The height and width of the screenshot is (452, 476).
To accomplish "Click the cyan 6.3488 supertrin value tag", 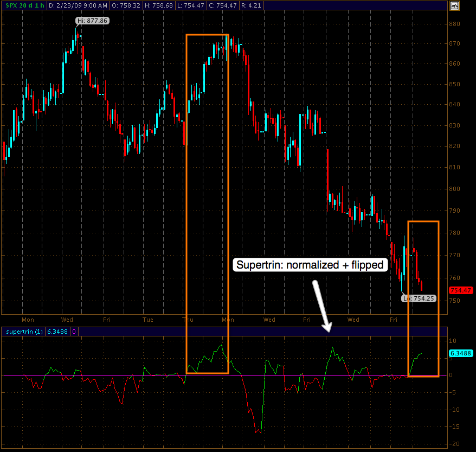I will pyautogui.click(x=460, y=354).
